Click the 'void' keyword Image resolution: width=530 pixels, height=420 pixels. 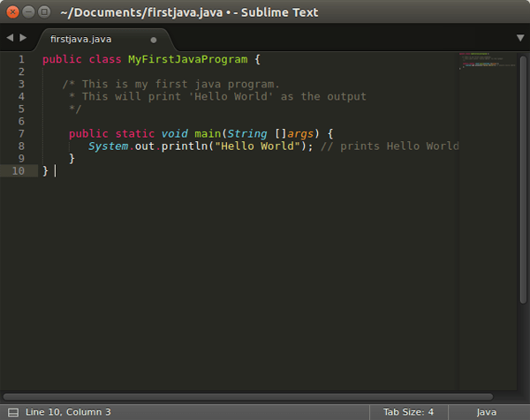[x=174, y=134]
